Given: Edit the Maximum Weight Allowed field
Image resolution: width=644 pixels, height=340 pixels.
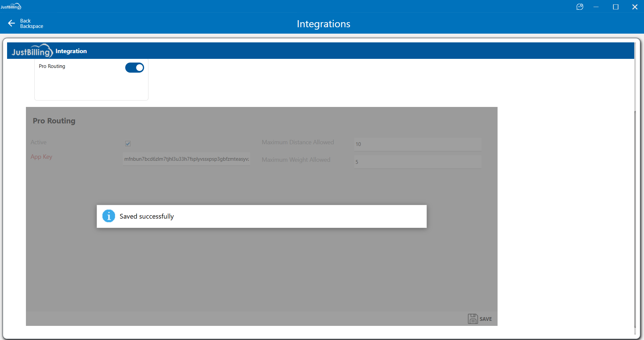Looking at the screenshot, I should [417, 162].
